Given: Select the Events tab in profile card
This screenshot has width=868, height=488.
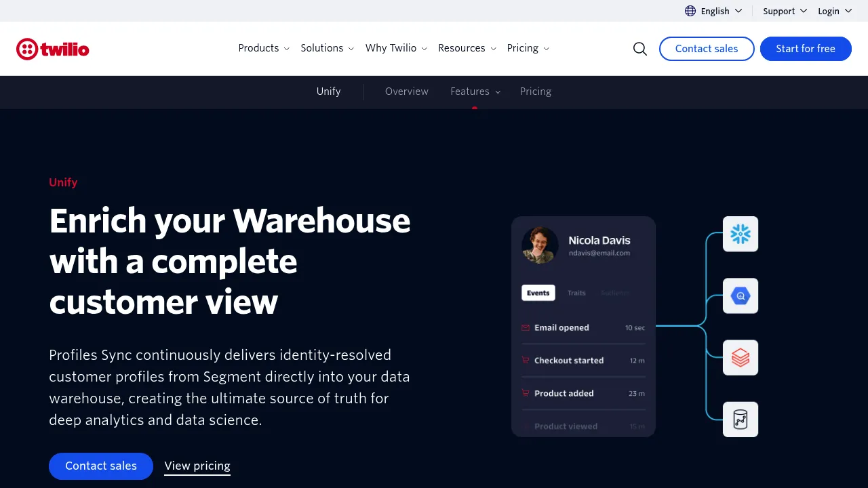Looking at the screenshot, I should click(x=538, y=293).
